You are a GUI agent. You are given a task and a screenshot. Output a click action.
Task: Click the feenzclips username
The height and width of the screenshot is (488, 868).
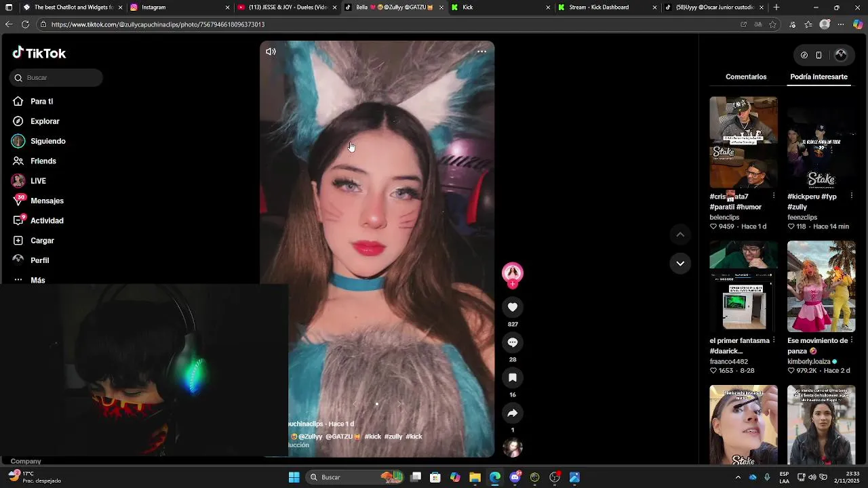coord(802,218)
